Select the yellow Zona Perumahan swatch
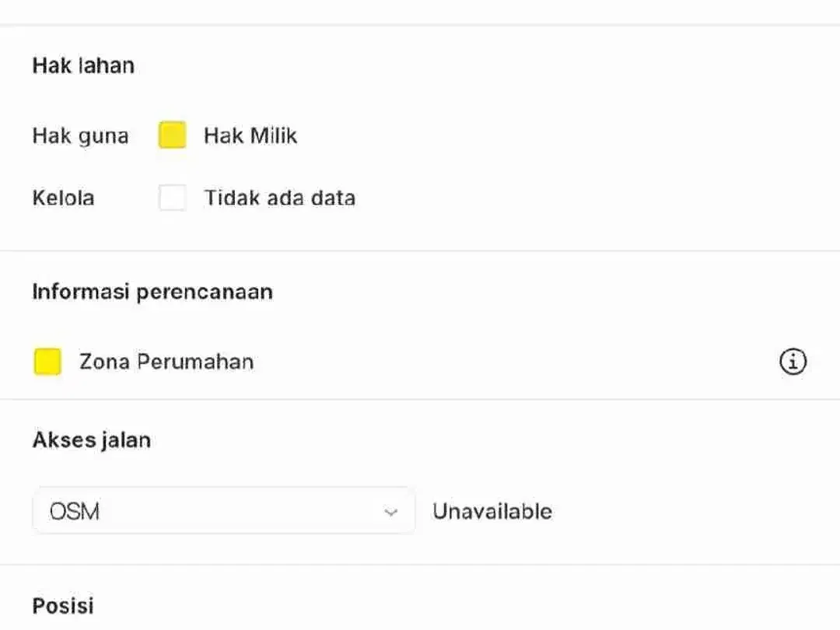 pyautogui.click(x=47, y=362)
